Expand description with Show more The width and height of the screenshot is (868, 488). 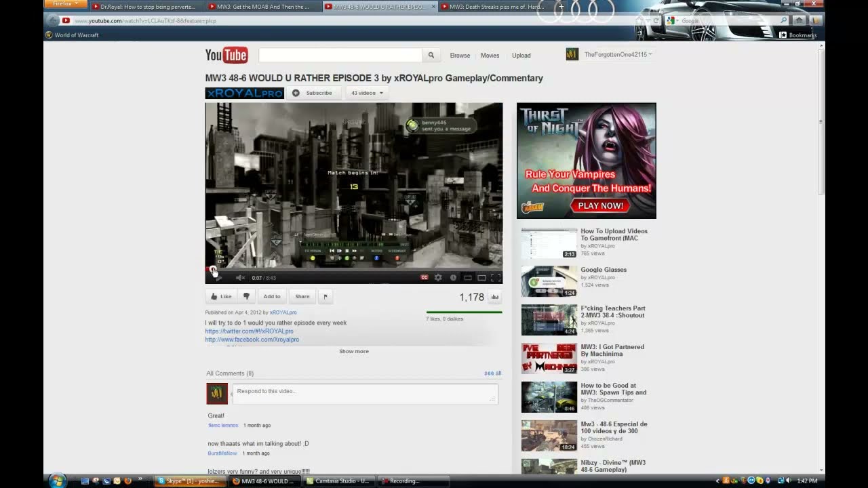[x=354, y=351]
